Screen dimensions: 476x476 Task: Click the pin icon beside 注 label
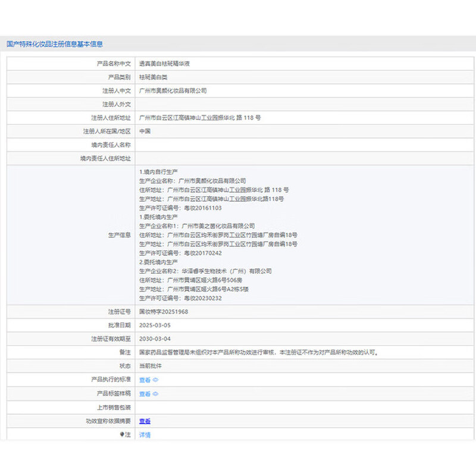[x=122, y=434]
